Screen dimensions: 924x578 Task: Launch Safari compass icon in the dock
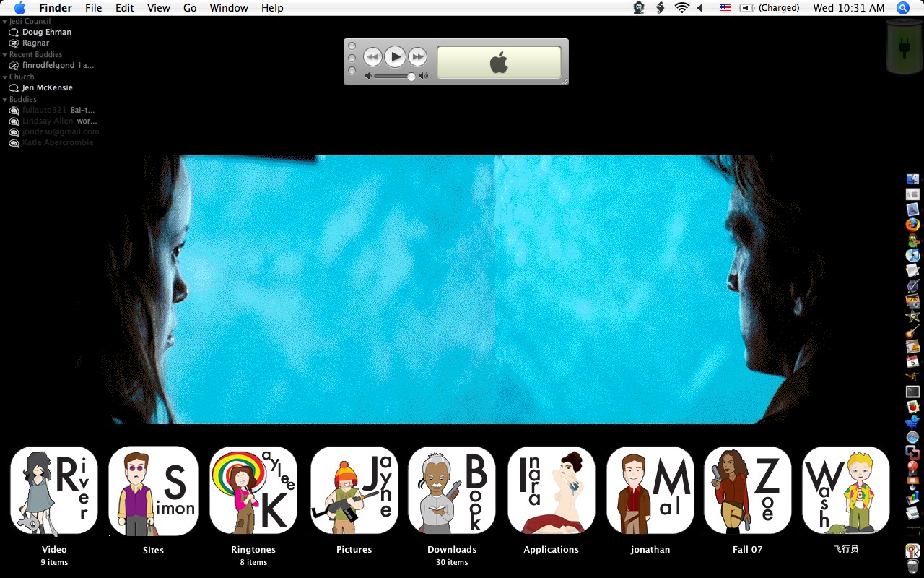912,437
